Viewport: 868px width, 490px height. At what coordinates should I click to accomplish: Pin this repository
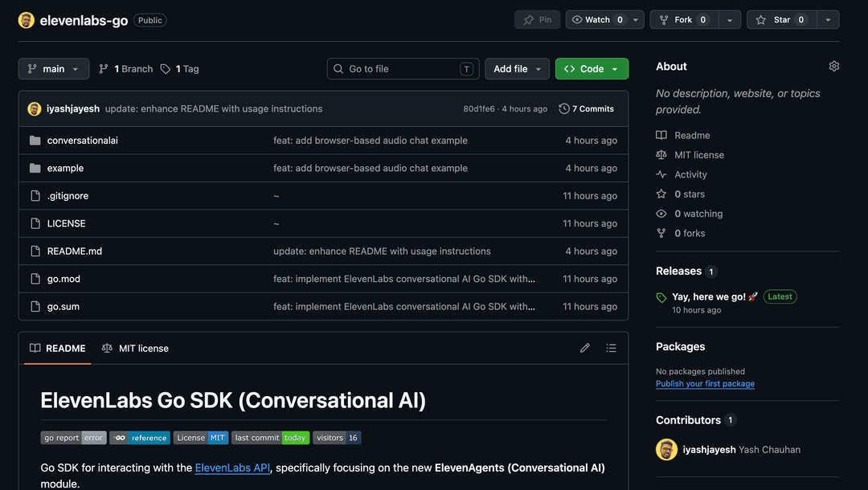pos(537,19)
